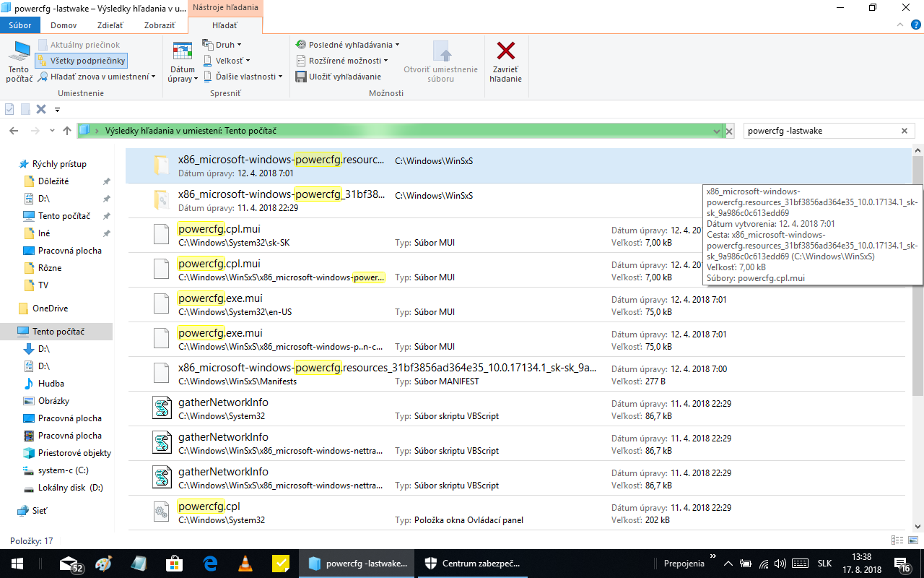Open the taskbar clock showing 13:38
This screenshot has height=578, width=924.
861,564
